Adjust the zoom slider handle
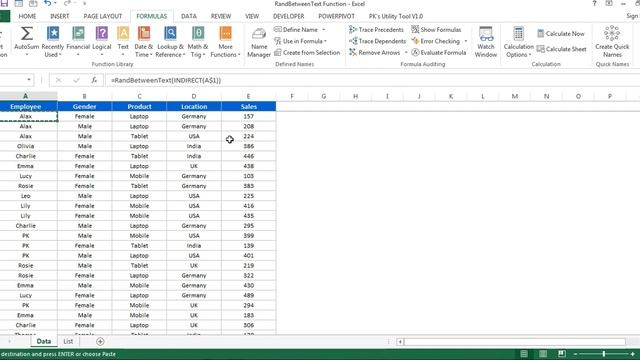Viewport: 640px width, 360px height. click(604, 354)
